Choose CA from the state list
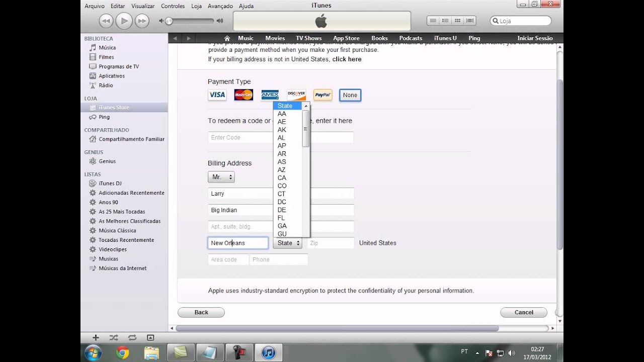Image resolution: width=644 pixels, height=362 pixels. point(282,178)
